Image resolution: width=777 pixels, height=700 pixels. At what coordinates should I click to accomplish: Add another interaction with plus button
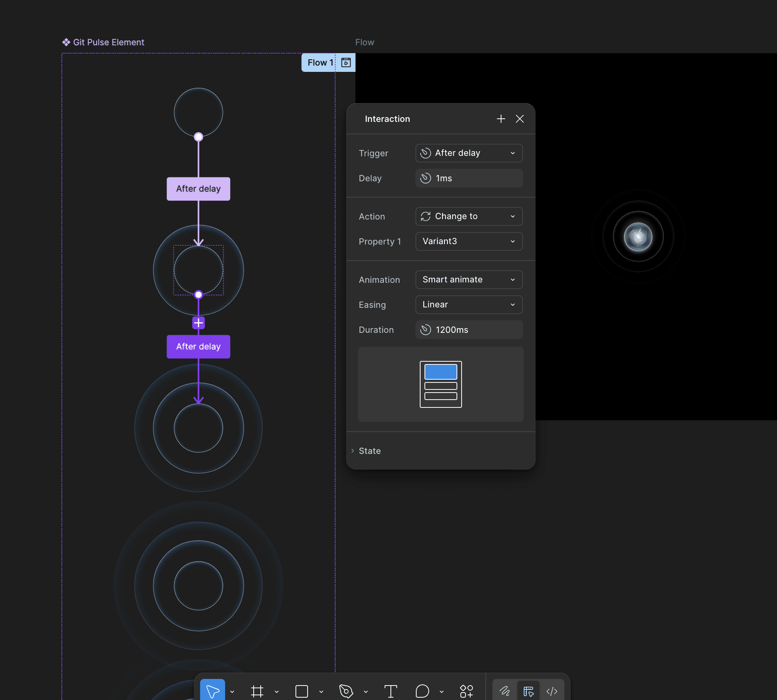click(501, 119)
